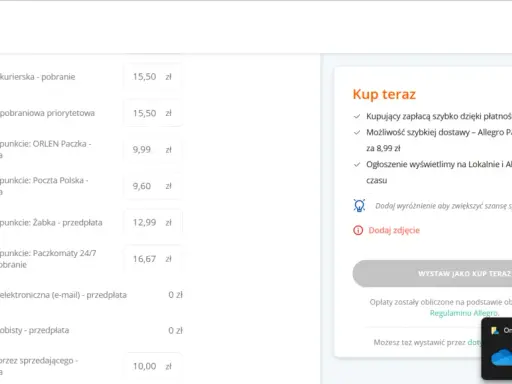Click the checkmark beside Możliwość szybkiej dostawy
The height and width of the screenshot is (384, 512).
click(357, 132)
